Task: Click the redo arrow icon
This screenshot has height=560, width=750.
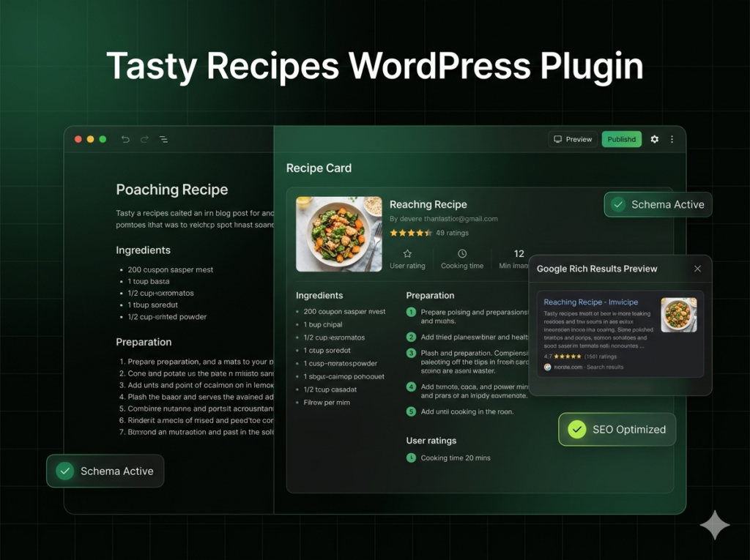Action: coord(144,139)
